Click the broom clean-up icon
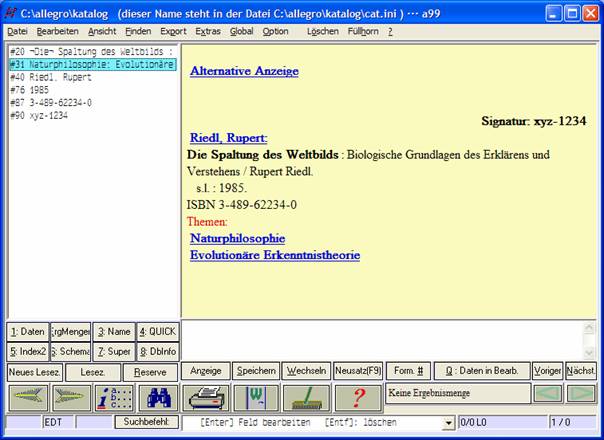The height and width of the screenshot is (440, 604). (x=307, y=398)
